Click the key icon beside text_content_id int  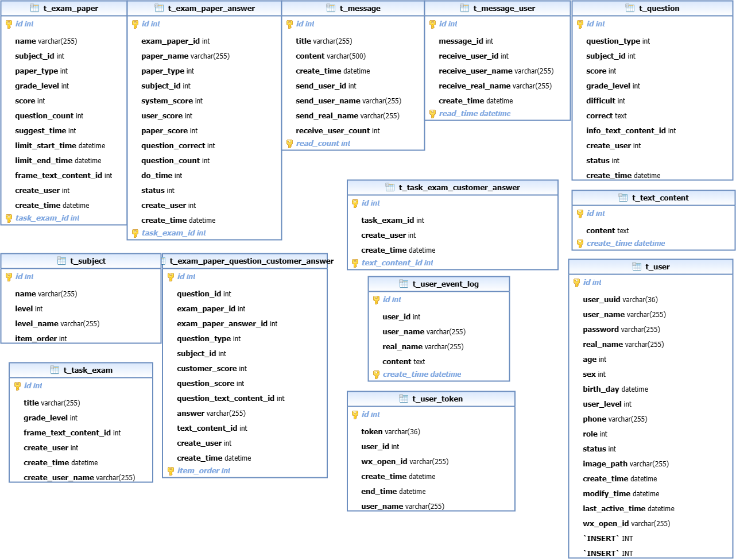coord(355,263)
